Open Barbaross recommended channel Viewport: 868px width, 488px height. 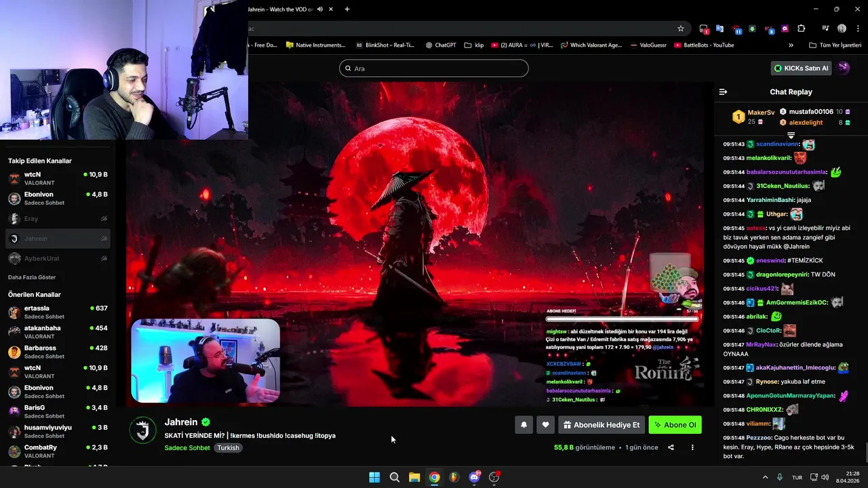(58, 352)
